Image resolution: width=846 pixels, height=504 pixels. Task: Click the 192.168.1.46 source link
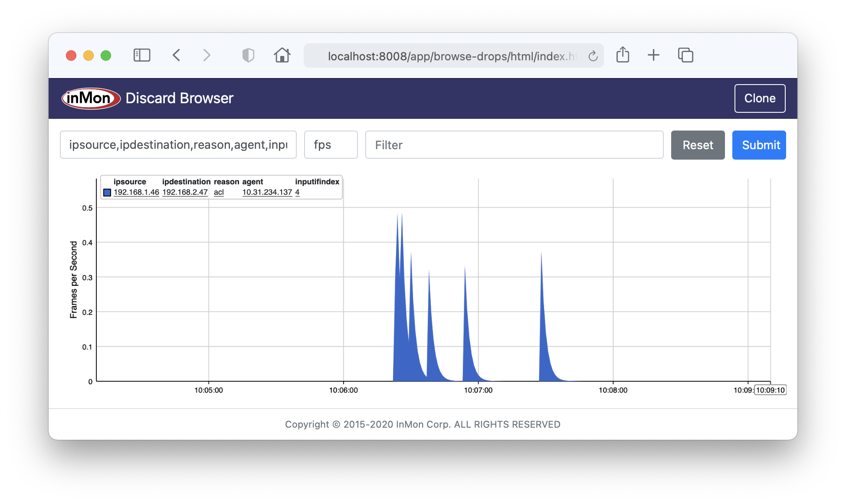pos(136,192)
